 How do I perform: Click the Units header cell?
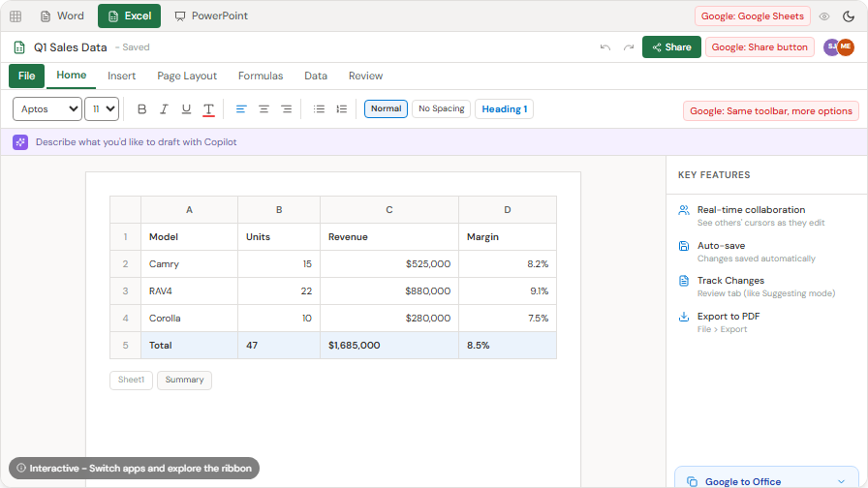point(279,237)
